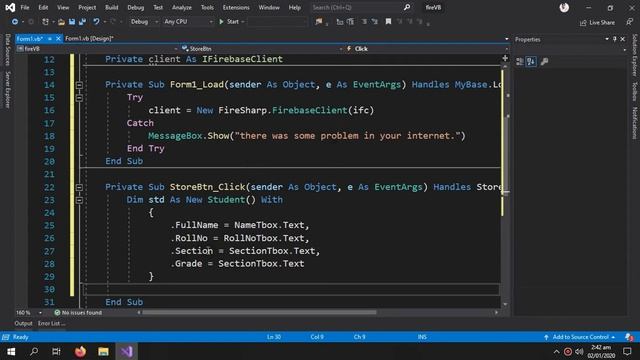Click the decrease indent toolbar icon

tap(340, 22)
